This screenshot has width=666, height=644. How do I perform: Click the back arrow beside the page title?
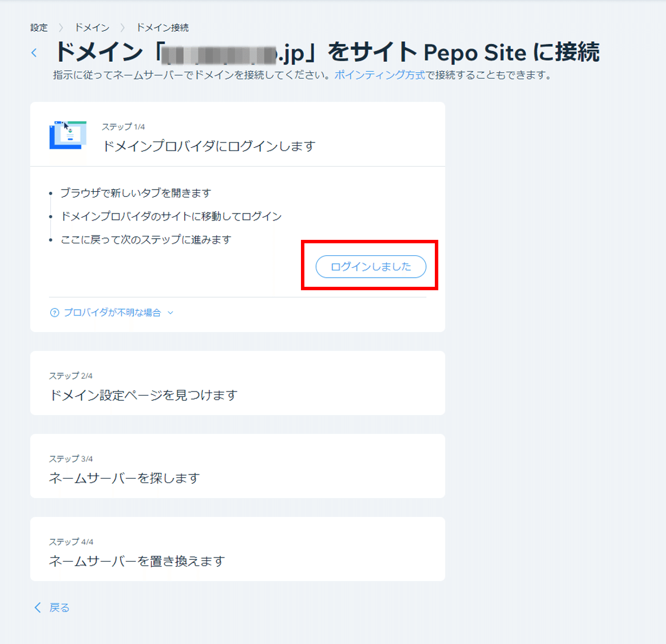(34, 53)
